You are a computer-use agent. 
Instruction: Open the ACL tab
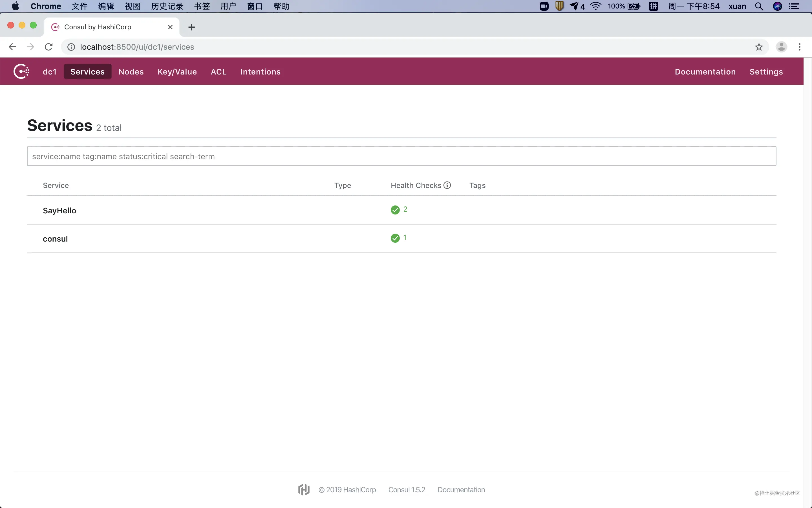pyautogui.click(x=219, y=72)
